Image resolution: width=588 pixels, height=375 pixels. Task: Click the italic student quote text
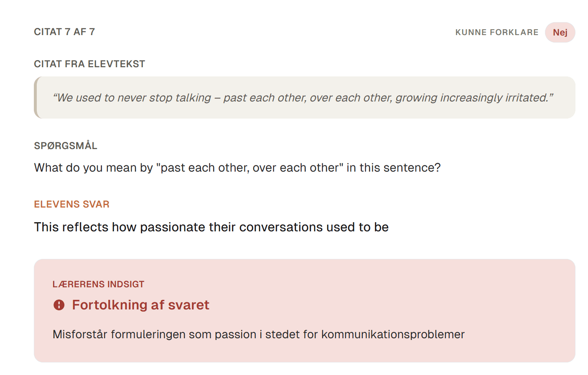click(303, 98)
